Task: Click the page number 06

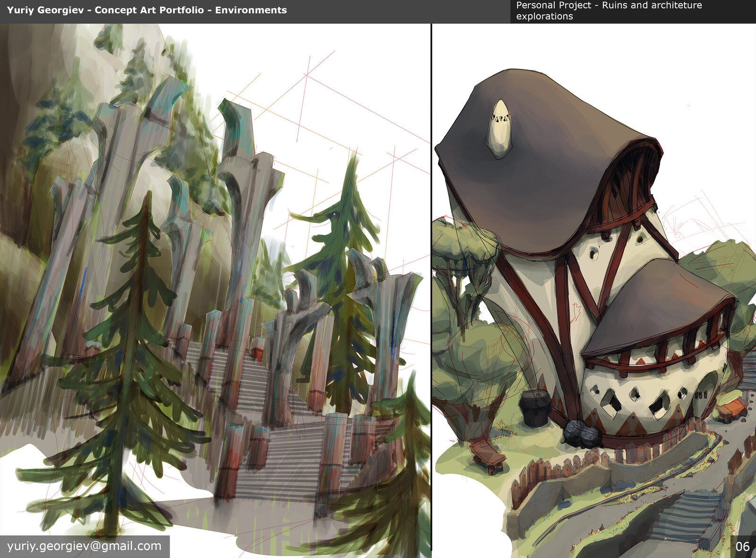Action: click(742, 547)
